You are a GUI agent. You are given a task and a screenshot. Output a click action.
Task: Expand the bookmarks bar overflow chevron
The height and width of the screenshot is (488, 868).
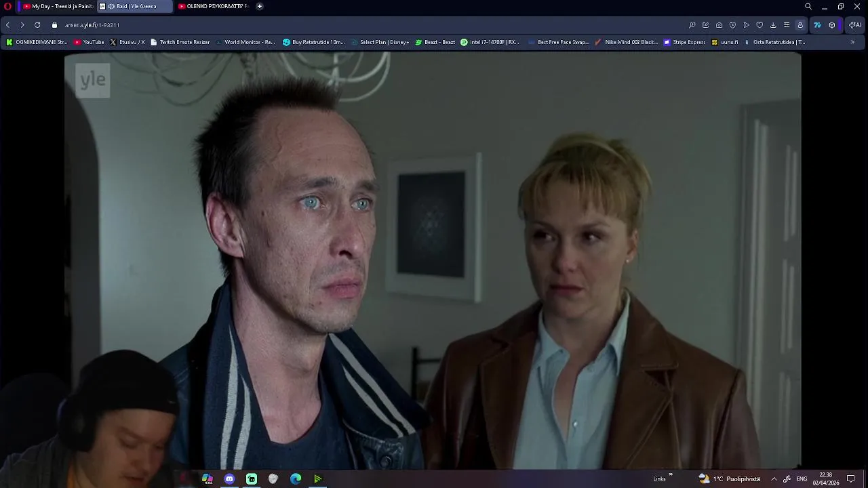[x=852, y=42]
